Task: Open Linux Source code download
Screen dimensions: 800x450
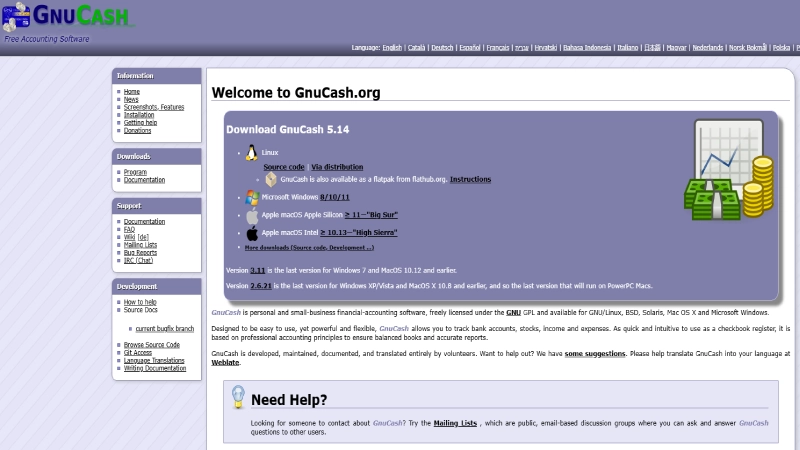Action: tap(284, 167)
